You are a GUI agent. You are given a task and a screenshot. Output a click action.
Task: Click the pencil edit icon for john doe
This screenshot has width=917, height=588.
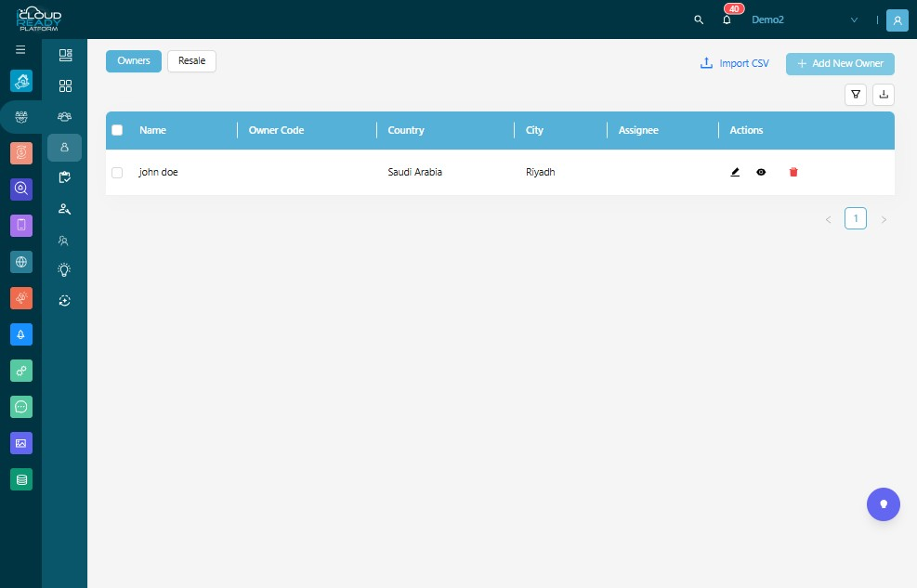click(735, 172)
